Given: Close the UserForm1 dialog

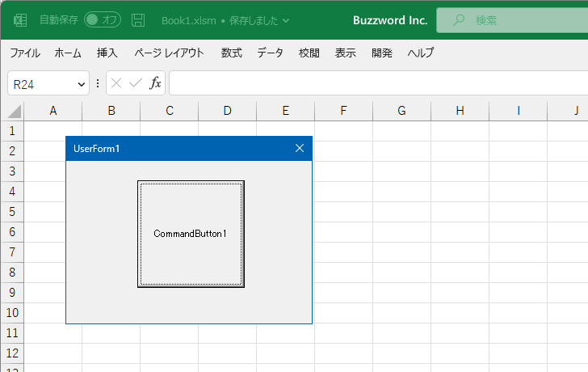Looking at the screenshot, I should pos(299,148).
